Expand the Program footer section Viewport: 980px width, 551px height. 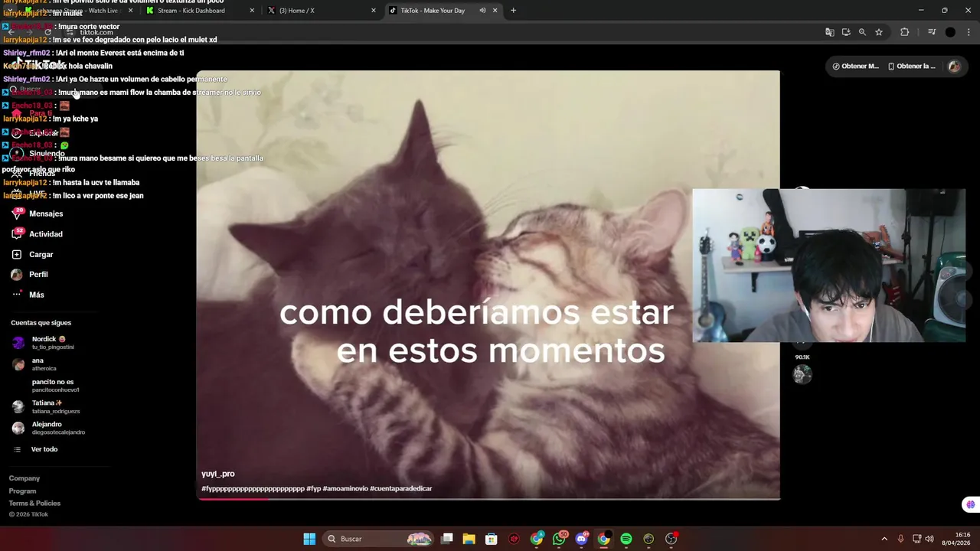[22, 491]
